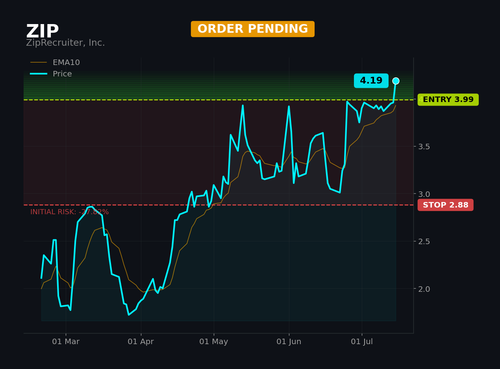Click the ENTRY 3.99 label
The image size is (500, 369).
(448, 99)
